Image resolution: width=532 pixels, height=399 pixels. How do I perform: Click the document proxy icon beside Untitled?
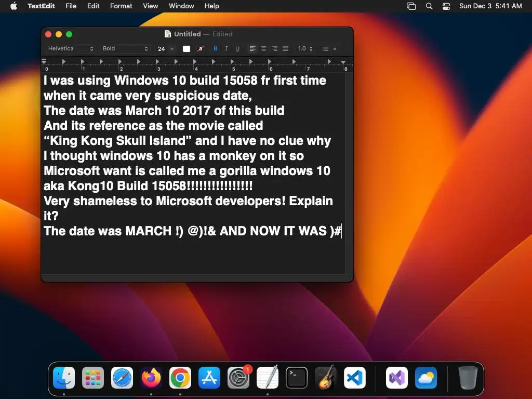coord(168,34)
